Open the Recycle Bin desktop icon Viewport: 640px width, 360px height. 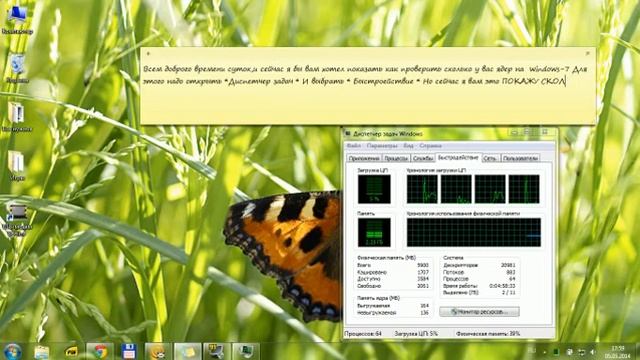tap(17, 69)
